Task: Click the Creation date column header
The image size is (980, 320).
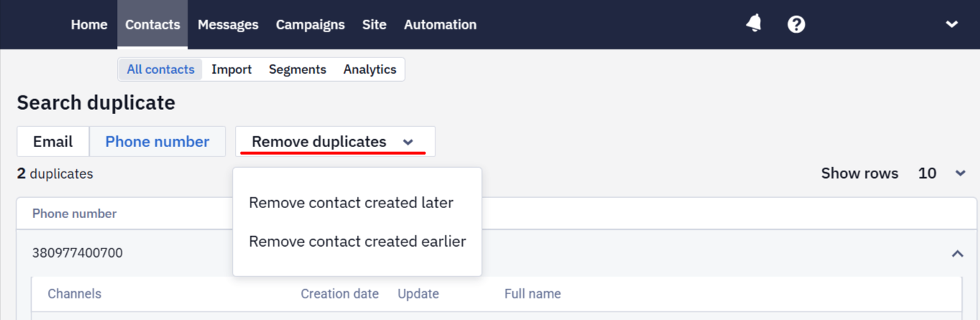Action: pyautogui.click(x=340, y=294)
